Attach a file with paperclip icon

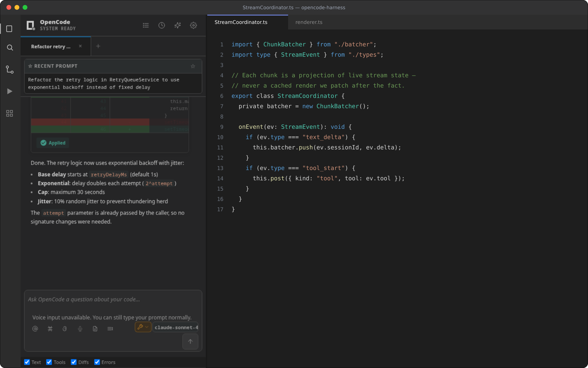point(65,328)
